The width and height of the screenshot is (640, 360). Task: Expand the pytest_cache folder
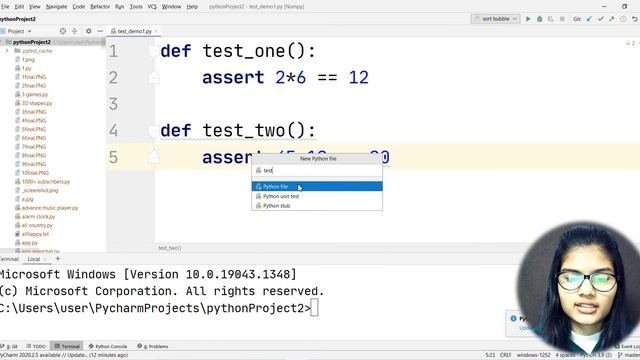[x=7, y=51]
